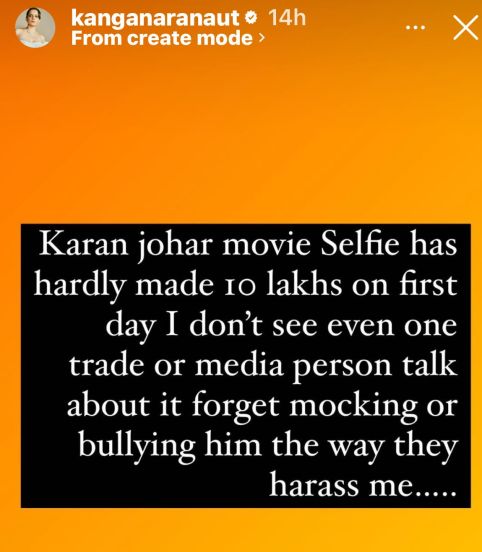The height and width of the screenshot is (552, 482).
Task: Click the kanganaranaut username
Action: 155,17
